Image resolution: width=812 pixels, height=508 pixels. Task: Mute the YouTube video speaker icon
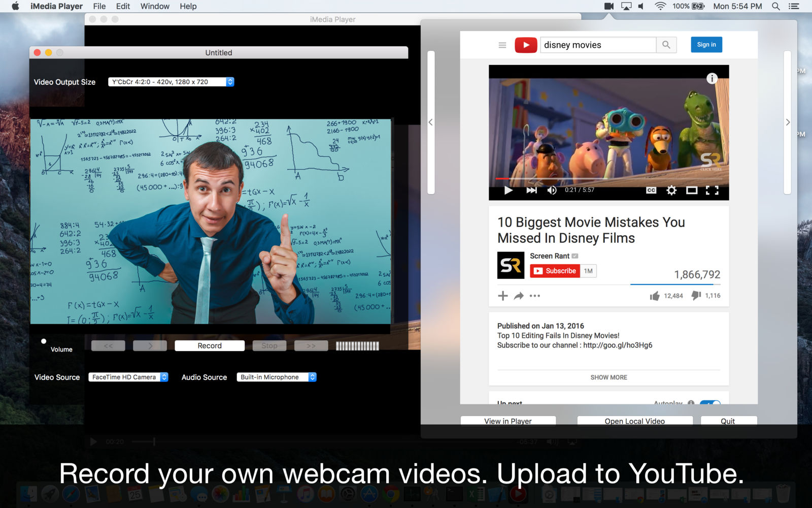tap(552, 190)
